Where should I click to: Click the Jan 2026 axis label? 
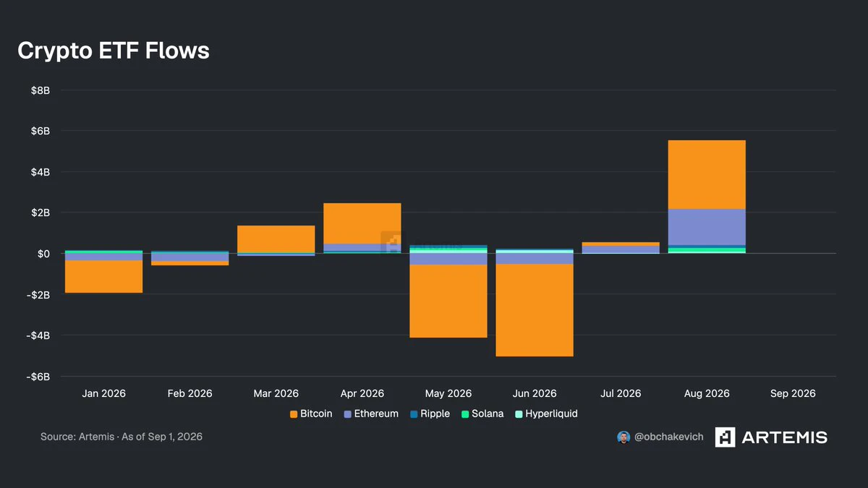[x=103, y=394]
